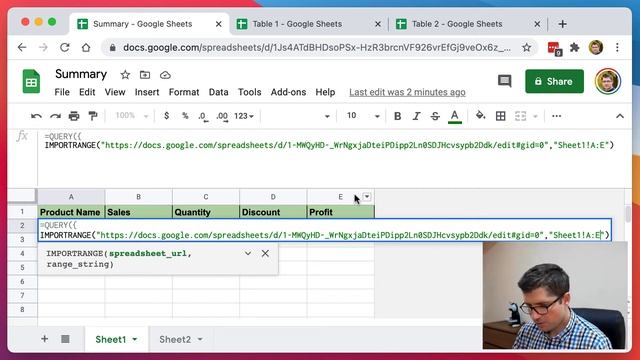
Task: Open the column E dropdown arrow
Action: (367, 197)
